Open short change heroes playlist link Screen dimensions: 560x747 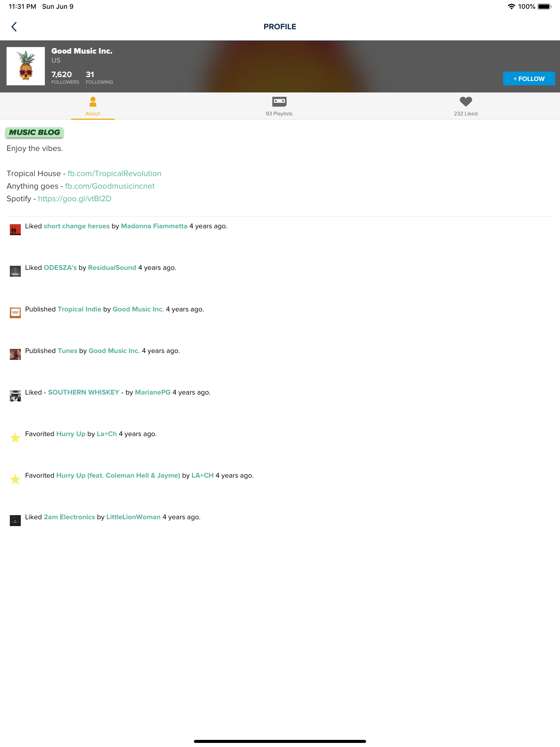coord(77,226)
